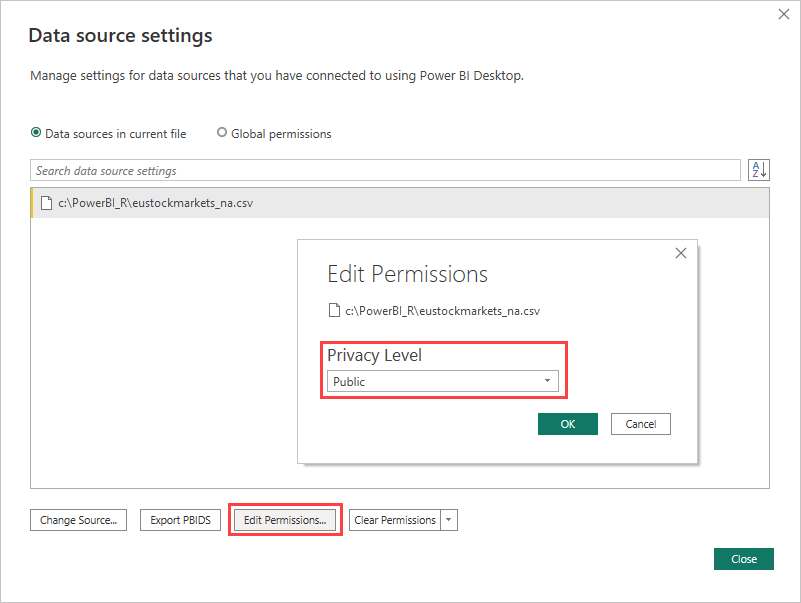
Task: Expand the Clear Permissions split-button arrow
Action: [449, 520]
